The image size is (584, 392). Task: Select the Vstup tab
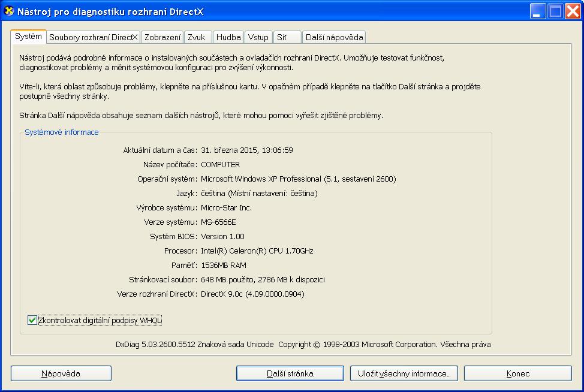point(258,37)
